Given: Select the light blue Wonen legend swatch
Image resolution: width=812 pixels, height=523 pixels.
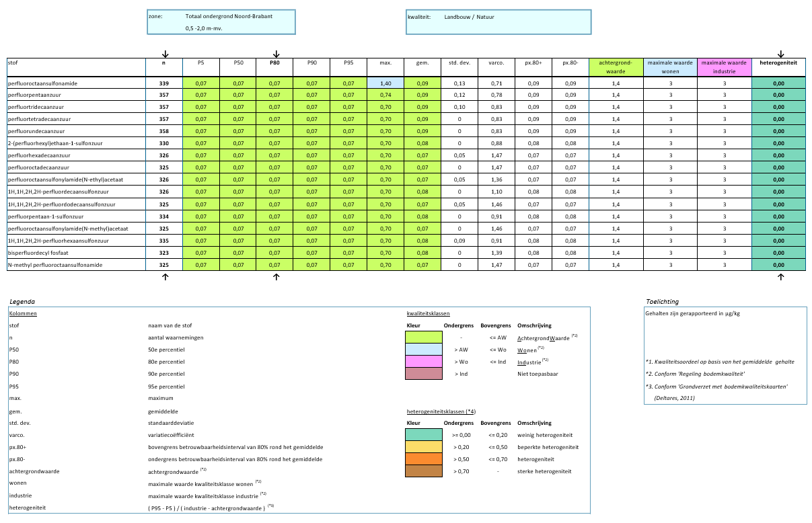Looking at the screenshot, I should pyautogui.click(x=425, y=349).
